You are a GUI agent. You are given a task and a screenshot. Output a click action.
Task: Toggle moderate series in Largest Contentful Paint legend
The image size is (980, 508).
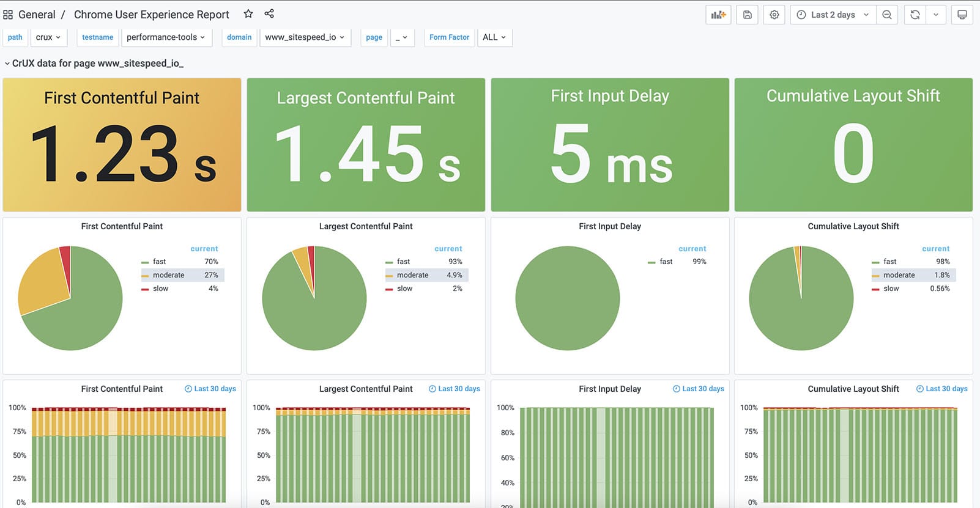412,275
